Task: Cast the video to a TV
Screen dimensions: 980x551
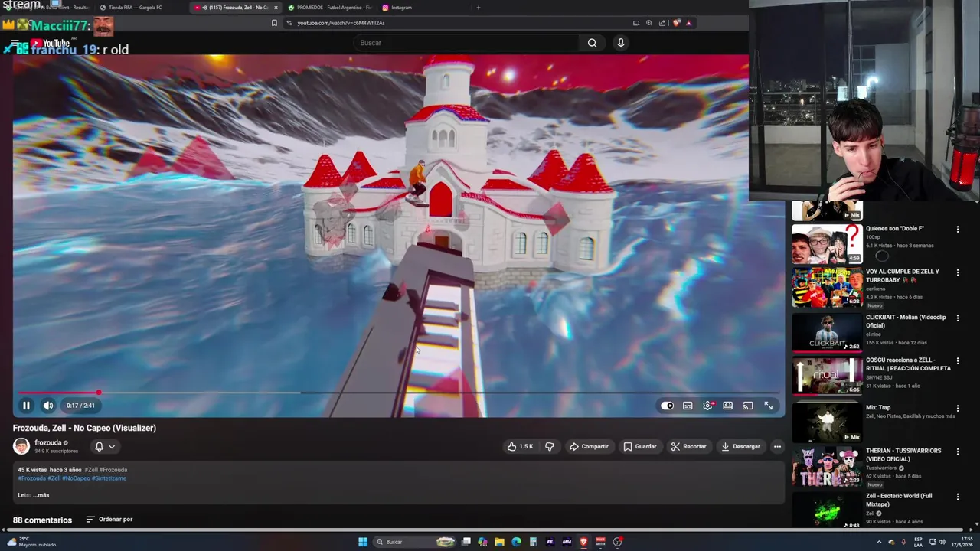Action: (x=748, y=406)
